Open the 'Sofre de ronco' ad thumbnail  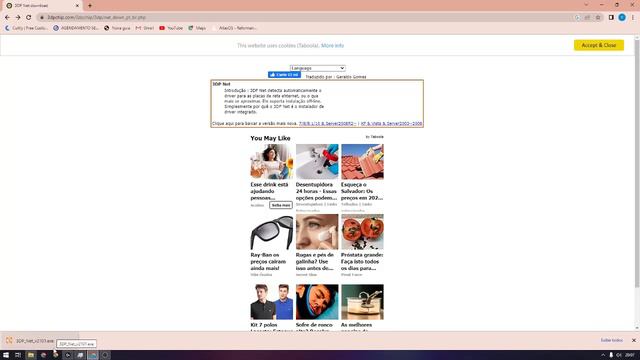coord(317,302)
